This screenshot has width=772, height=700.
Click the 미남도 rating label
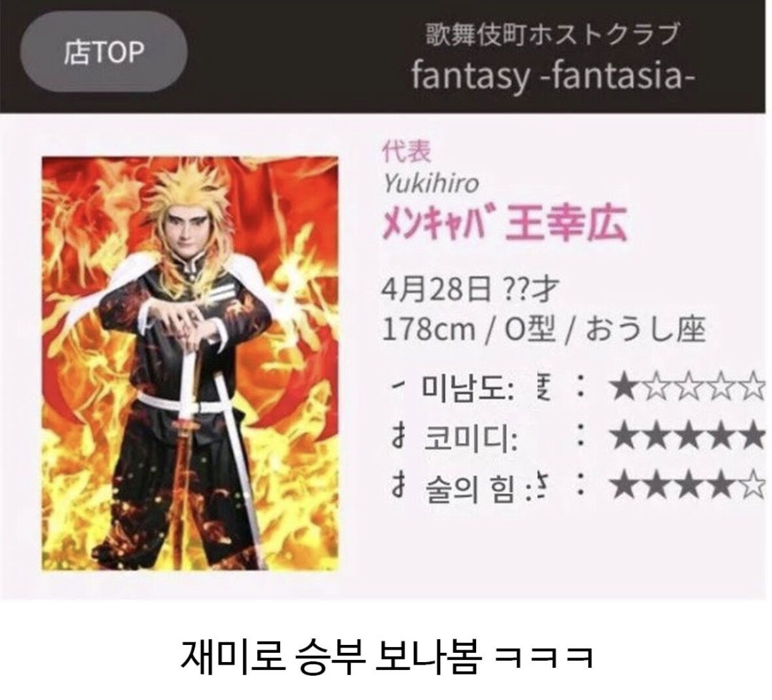click(468, 388)
